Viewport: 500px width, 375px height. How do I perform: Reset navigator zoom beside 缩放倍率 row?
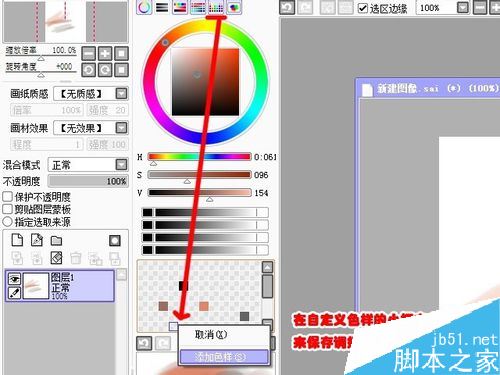(x=121, y=53)
